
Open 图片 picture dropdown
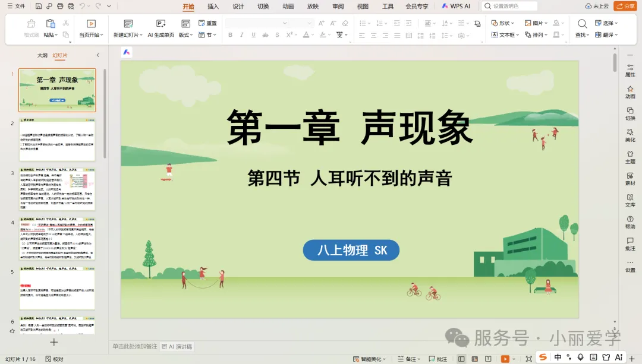(536, 23)
